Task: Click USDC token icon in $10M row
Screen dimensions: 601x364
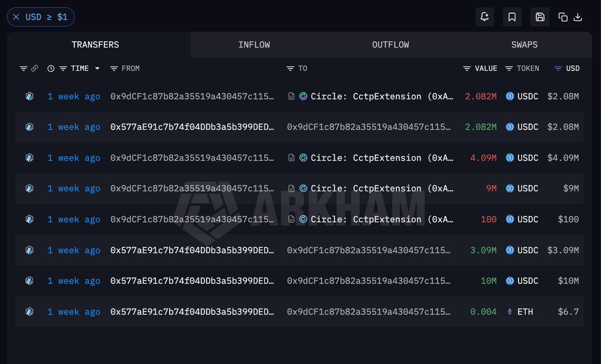Action: (510, 281)
